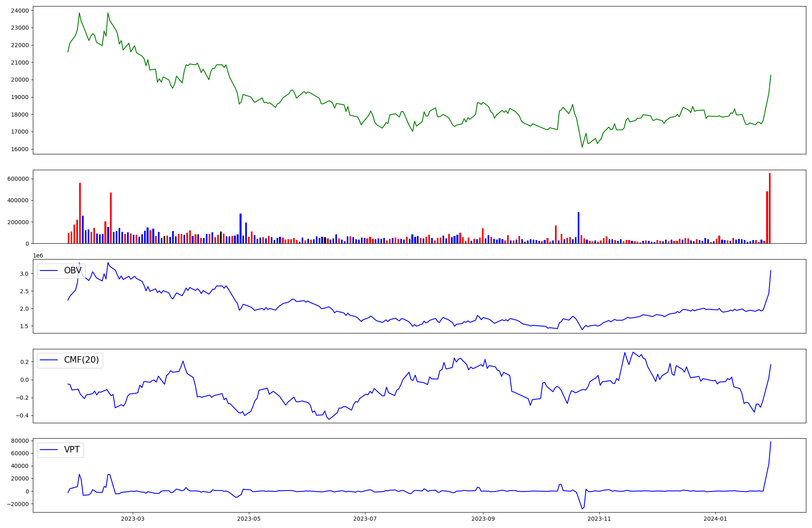Click the OBV legend label

(x=73, y=270)
